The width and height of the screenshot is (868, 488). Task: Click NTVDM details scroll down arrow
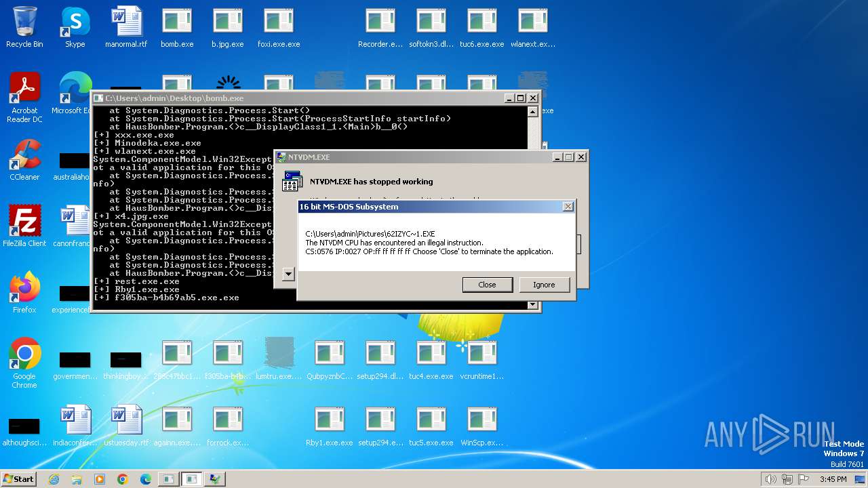click(288, 274)
